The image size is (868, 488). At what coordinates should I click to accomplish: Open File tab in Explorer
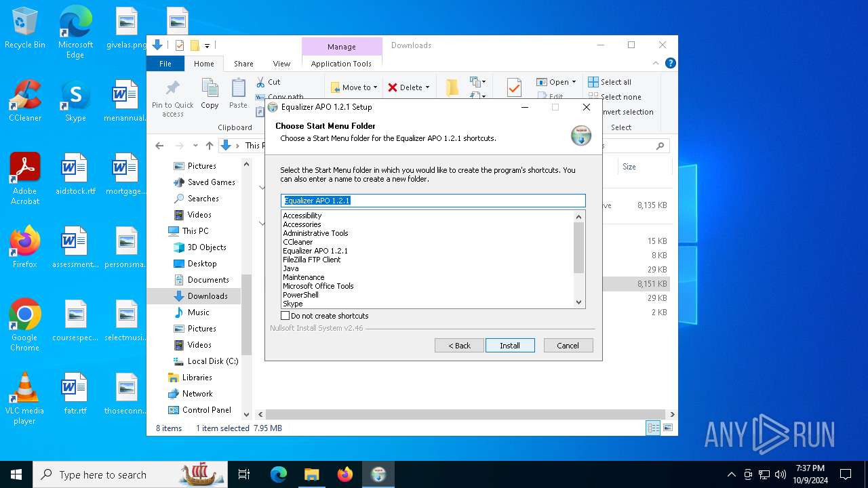(165, 64)
